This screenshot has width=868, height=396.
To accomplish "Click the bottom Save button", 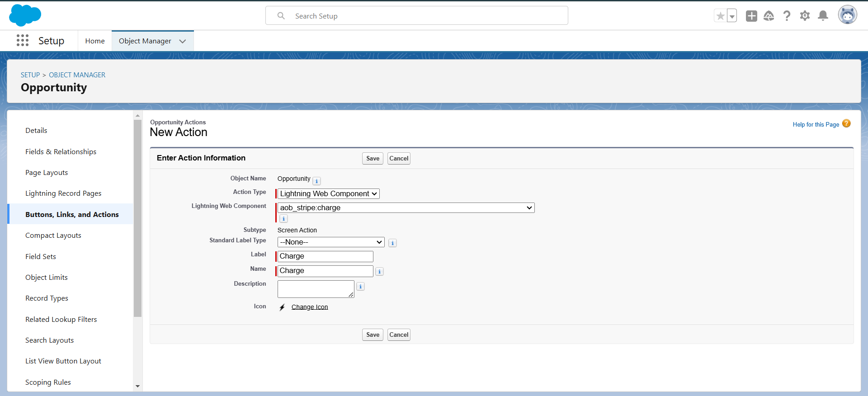I will point(373,335).
